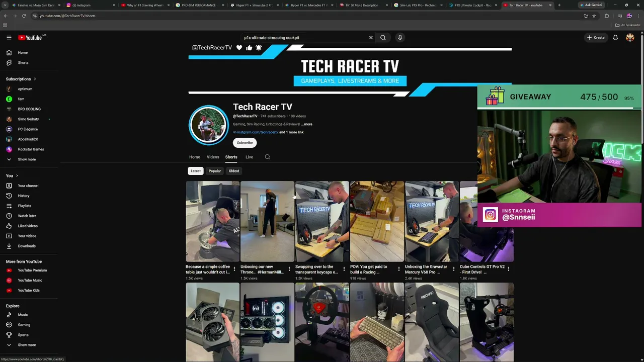
Task: Subscribe to Tech Racer TV
Action: pos(245,143)
